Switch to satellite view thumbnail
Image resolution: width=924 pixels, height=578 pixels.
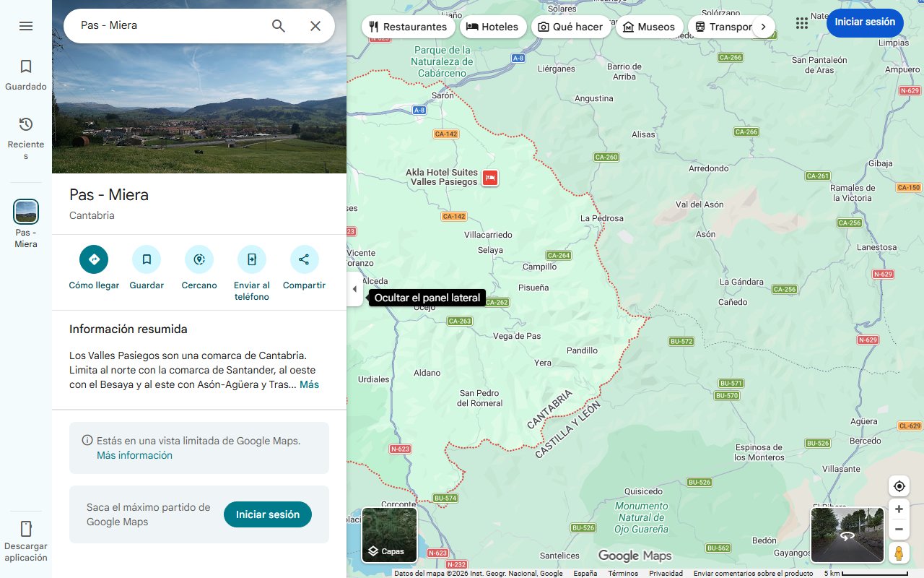coord(388,527)
